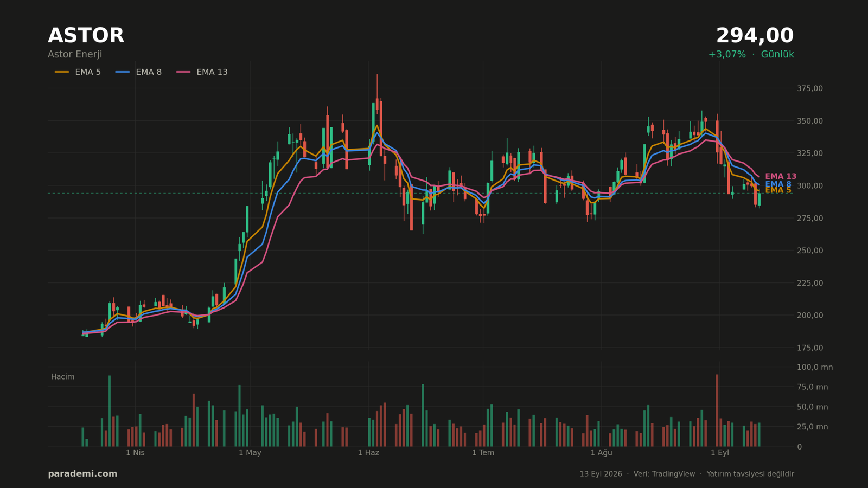The height and width of the screenshot is (488, 868).
Task: Click the tallest green volume bar near 1 Nis
Action: point(110,411)
